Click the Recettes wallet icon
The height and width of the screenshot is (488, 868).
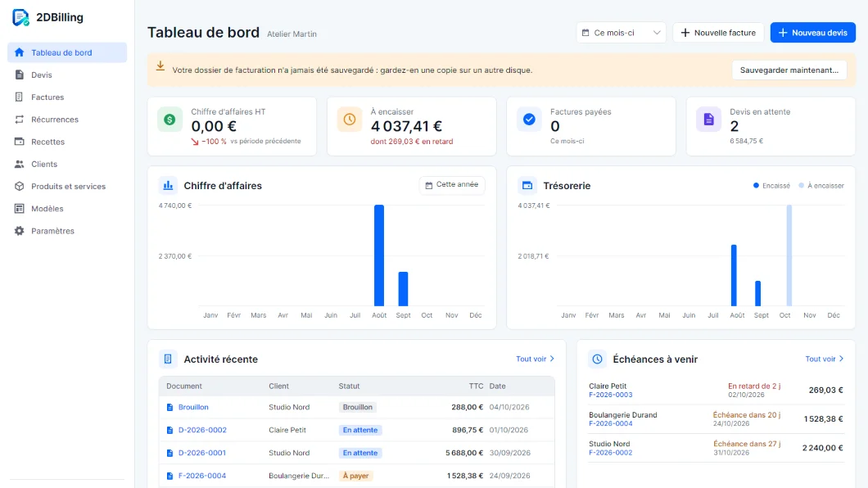20,142
